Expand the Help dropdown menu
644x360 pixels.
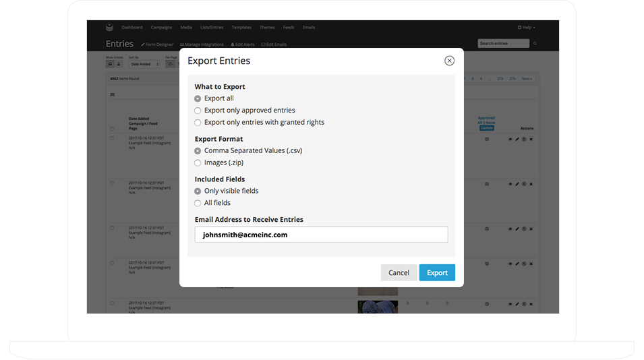pos(526,28)
